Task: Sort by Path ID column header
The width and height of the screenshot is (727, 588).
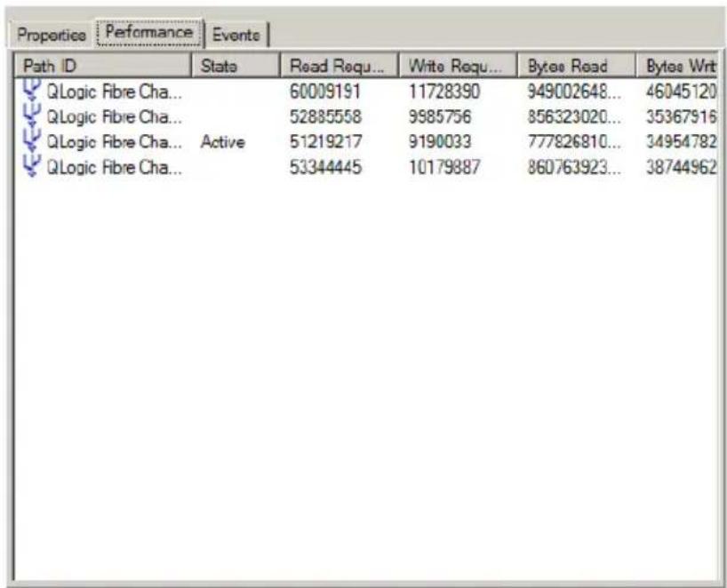Action: point(103,66)
